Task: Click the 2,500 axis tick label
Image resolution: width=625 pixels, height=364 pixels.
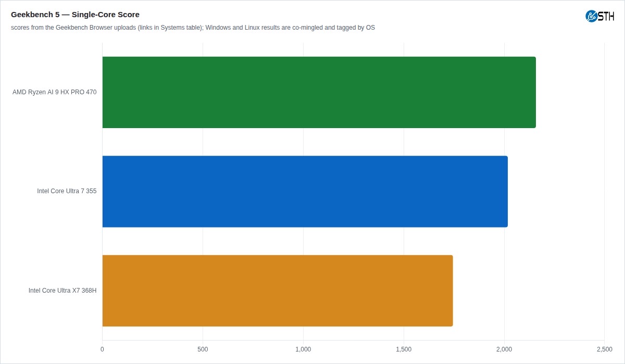Action: (605, 349)
